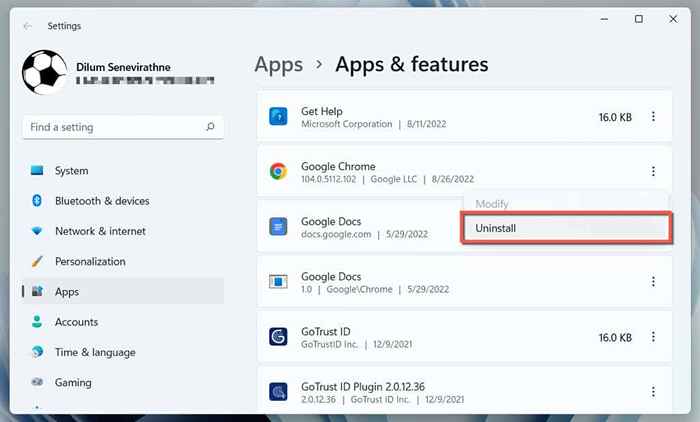Click the Personalization paintbrush icon
Screen dimensions: 700x422
click(x=37, y=261)
